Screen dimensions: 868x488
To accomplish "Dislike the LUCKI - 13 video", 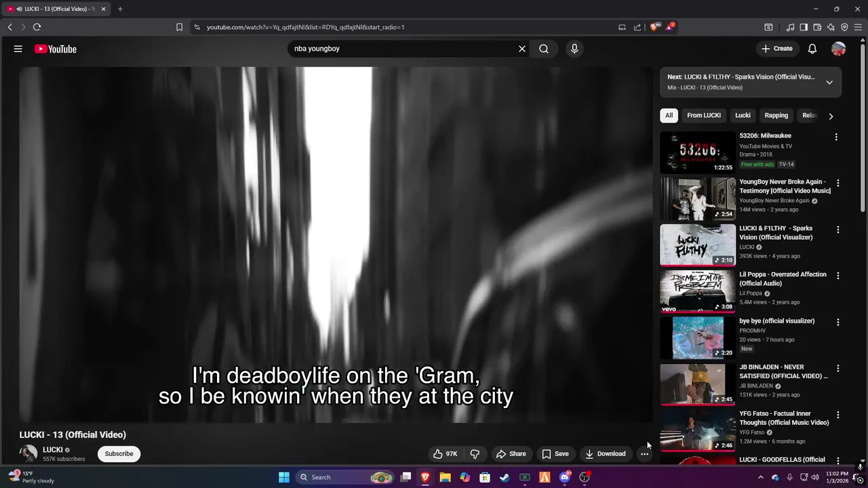I will click(475, 454).
